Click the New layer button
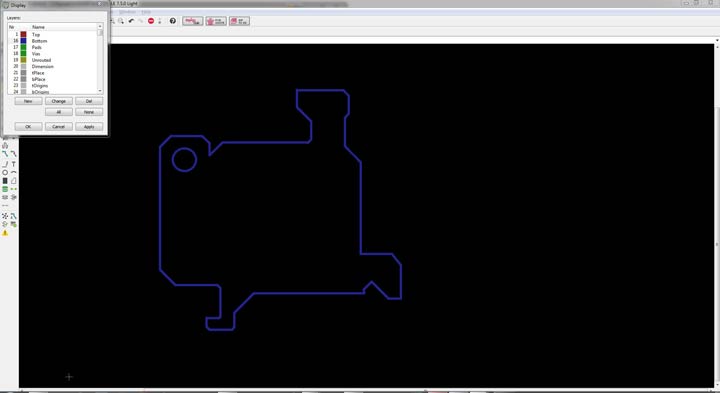The image size is (720, 393). (28, 101)
